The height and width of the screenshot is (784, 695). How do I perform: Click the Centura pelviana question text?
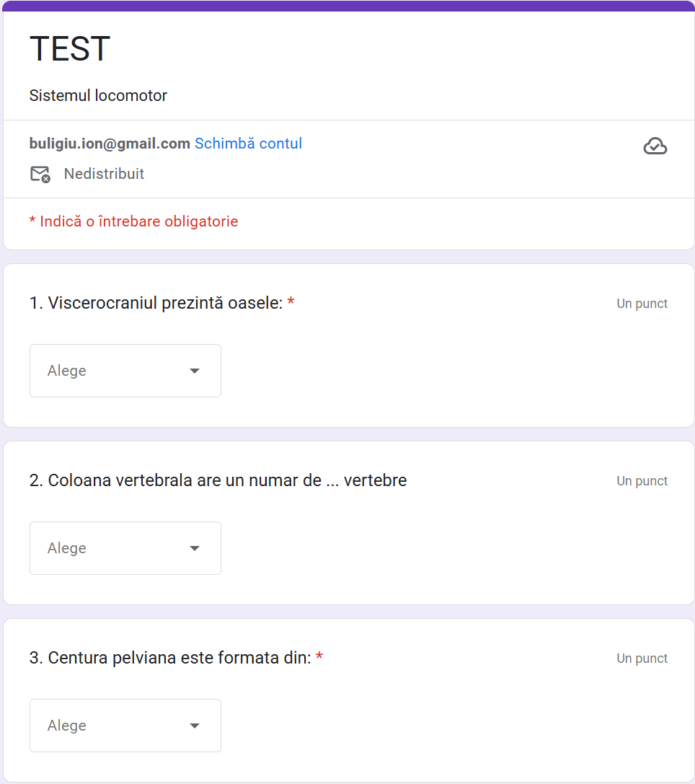pos(169,658)
